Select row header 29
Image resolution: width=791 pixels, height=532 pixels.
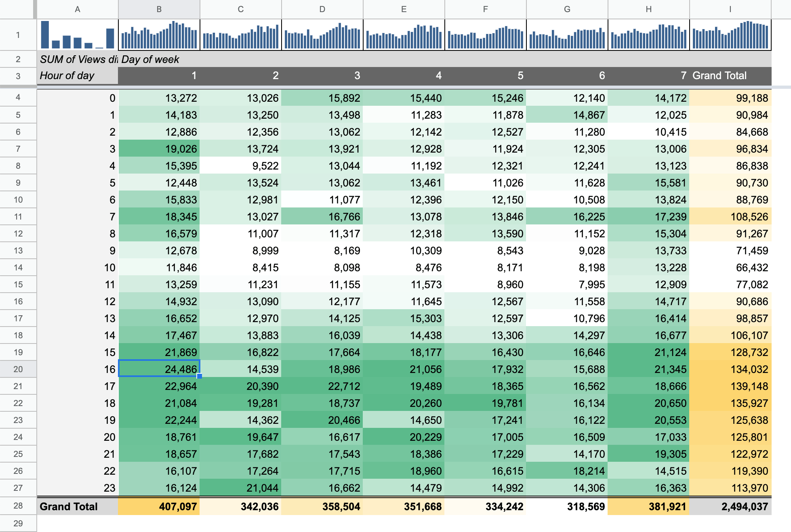pos(18,524)
